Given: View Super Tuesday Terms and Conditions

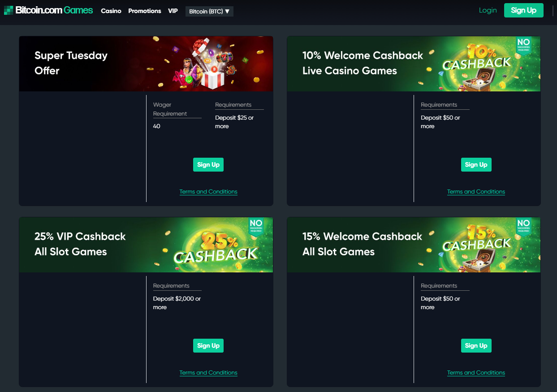Looking at the screenshot, I should tap(208, 192).
